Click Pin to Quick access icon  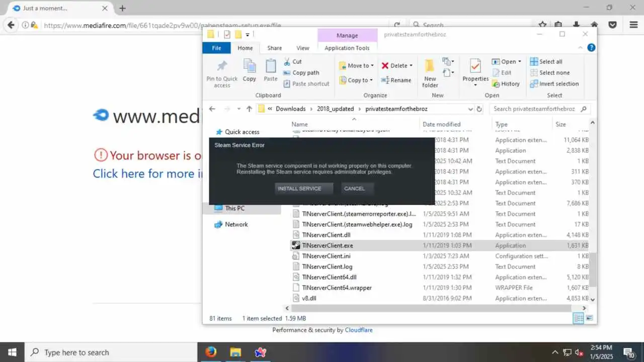[x=222, y=74]
